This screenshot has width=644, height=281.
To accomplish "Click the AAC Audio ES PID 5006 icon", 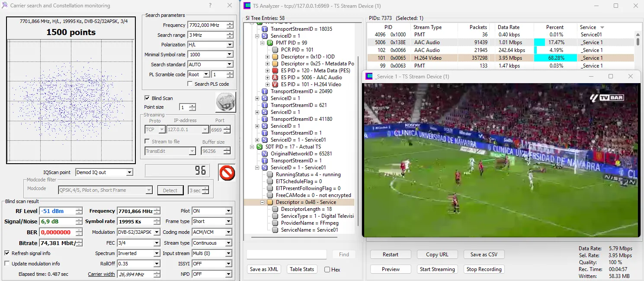I will 275,78.
